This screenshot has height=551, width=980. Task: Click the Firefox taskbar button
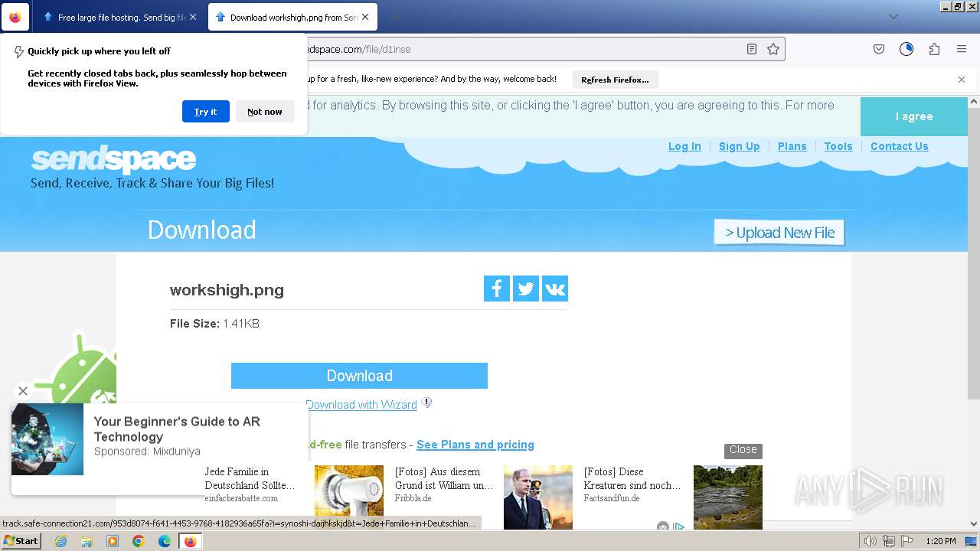point(190,541)
